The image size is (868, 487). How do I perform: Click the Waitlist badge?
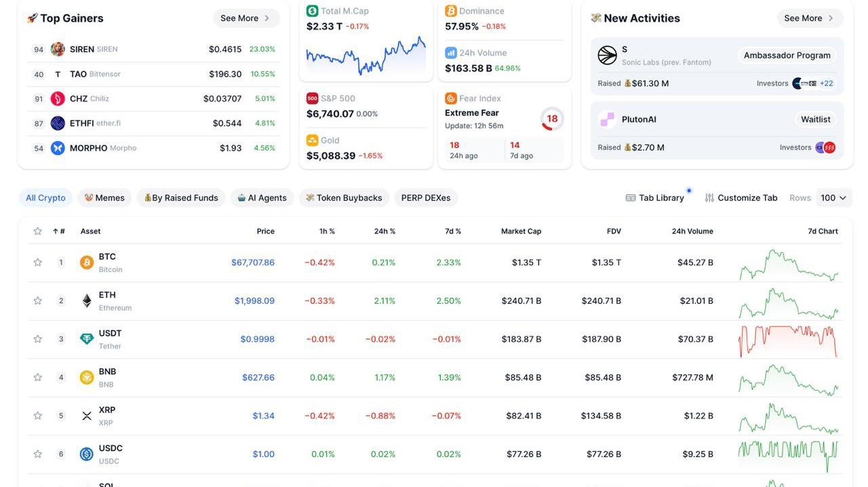815,119
